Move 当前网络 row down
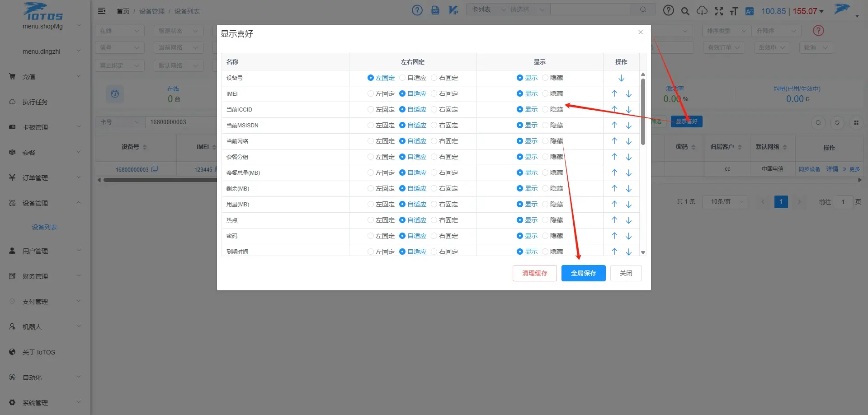The height and width of the screenshot is (415, 868). (628, 141)
